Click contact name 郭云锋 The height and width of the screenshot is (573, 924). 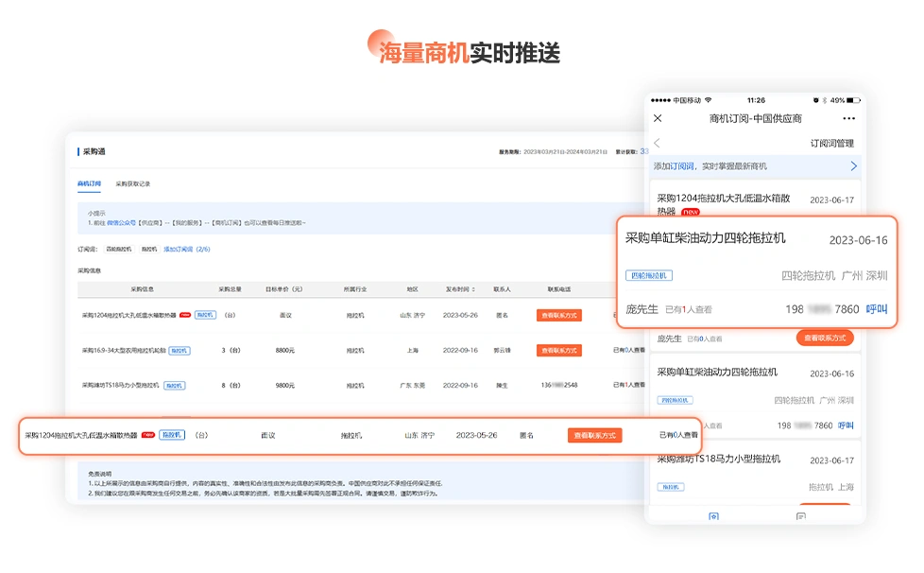click(x=502, y=351)
